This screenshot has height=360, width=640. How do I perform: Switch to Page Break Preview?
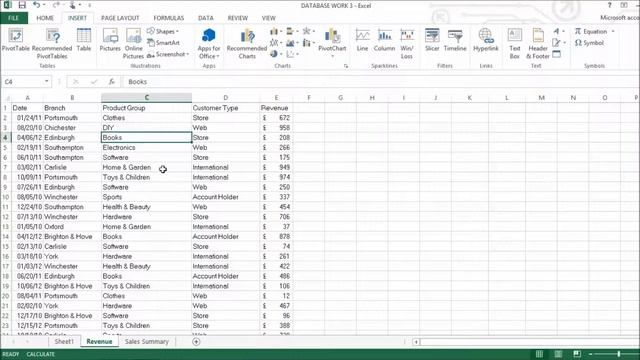coord(577,354)
